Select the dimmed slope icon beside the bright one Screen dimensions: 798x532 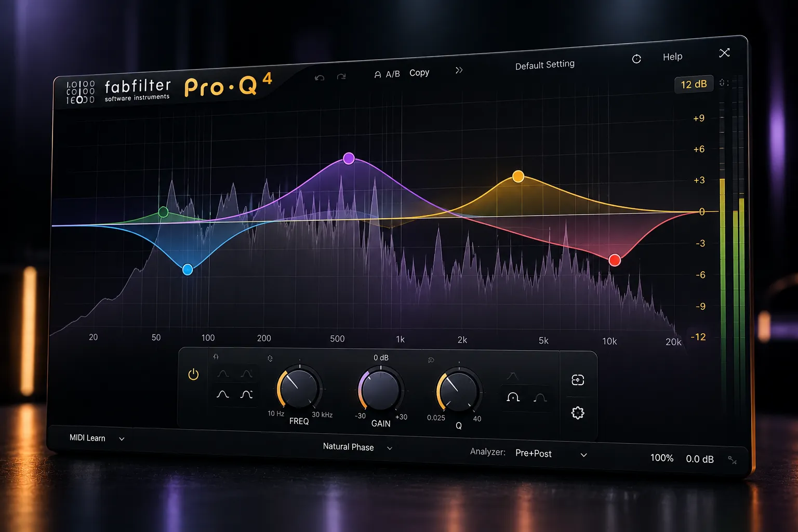(x=540, y=398)
